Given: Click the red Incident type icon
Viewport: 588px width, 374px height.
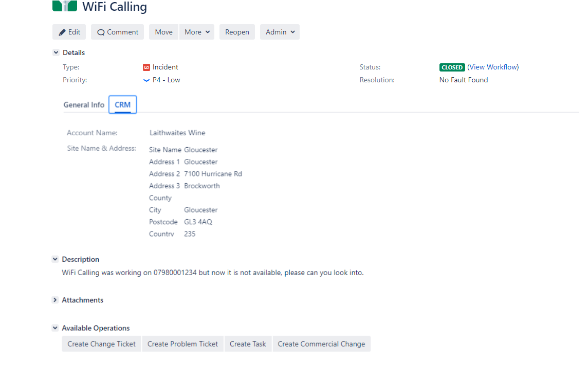Looking at the screenshot, I should [146, 67].
